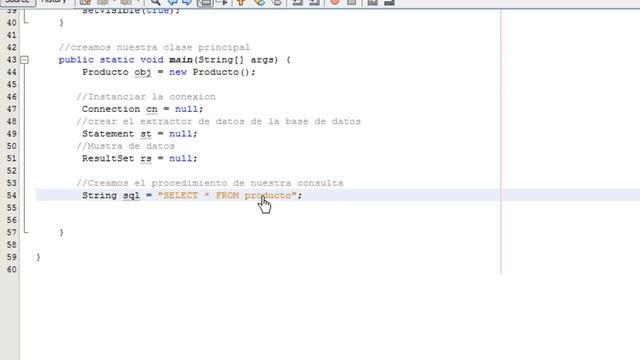Image resolution: width=640 pixels, height=360 pixels.
Task: Click the "SELECT * FROM producto" string literal
Action: pyautogui.click(x=227, y=196)
